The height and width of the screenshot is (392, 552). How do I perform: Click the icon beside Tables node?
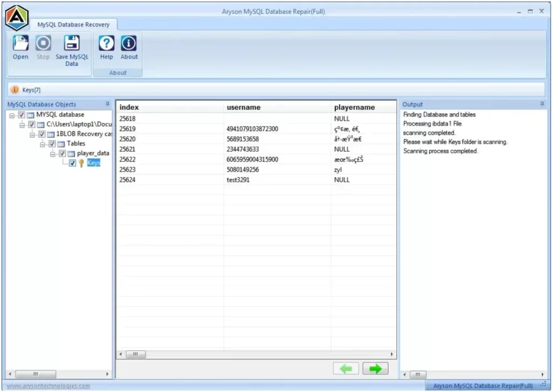coord(61,144)
